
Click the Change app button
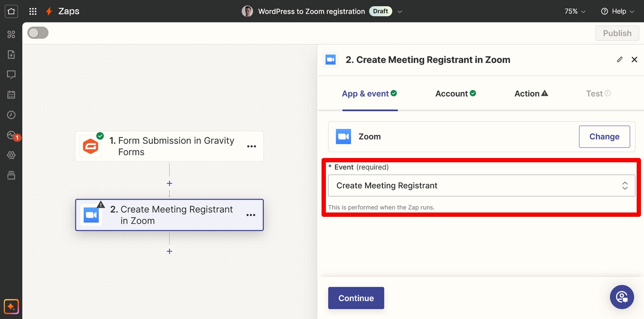tap(605, 137)
